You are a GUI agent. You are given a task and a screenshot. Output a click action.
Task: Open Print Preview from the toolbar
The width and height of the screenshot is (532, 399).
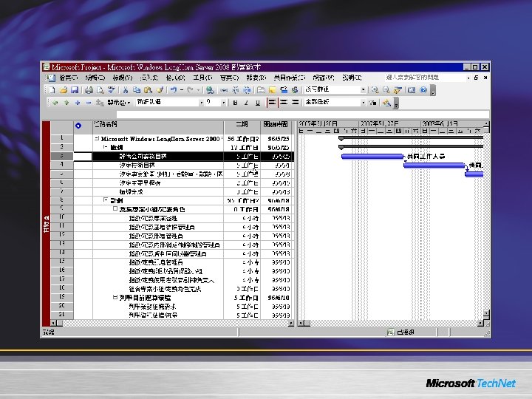(x=100, y=90)
